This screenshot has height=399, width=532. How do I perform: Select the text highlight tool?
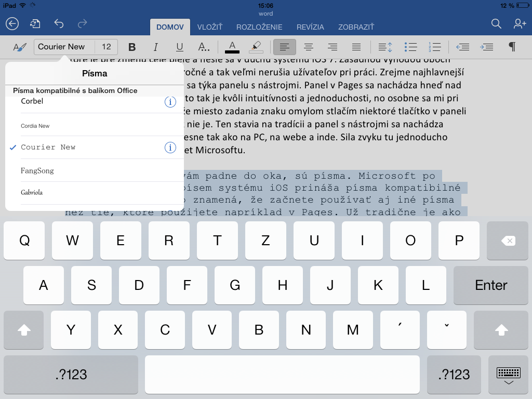(x=256, y=47)
